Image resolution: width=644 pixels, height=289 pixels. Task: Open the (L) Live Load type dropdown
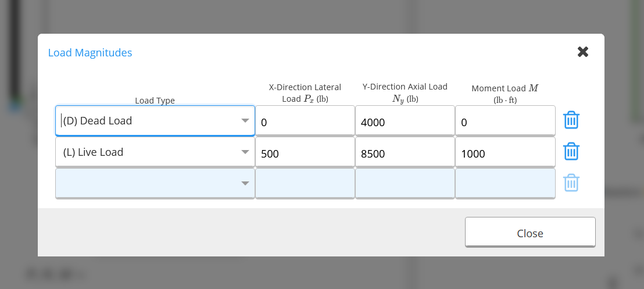(155, 152)
